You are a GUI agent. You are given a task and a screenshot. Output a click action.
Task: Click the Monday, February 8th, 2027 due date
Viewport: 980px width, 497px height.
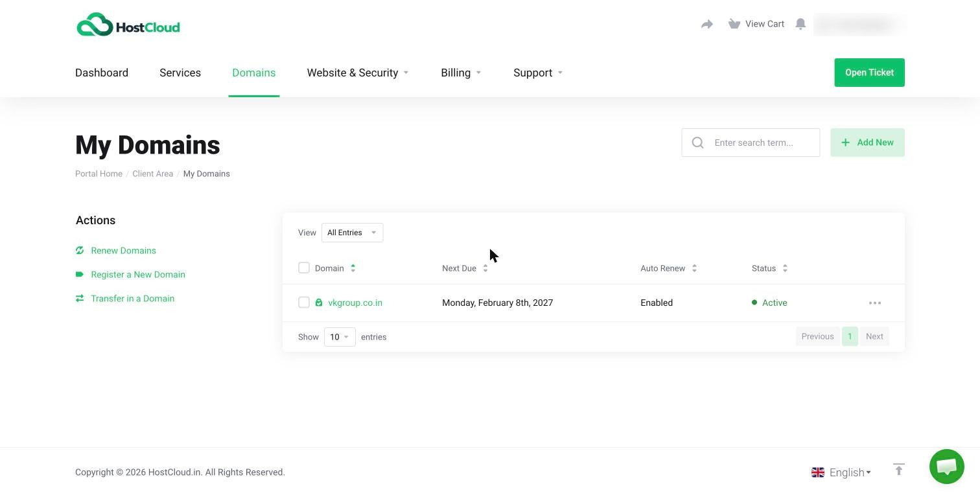click(x=497, y=303)
